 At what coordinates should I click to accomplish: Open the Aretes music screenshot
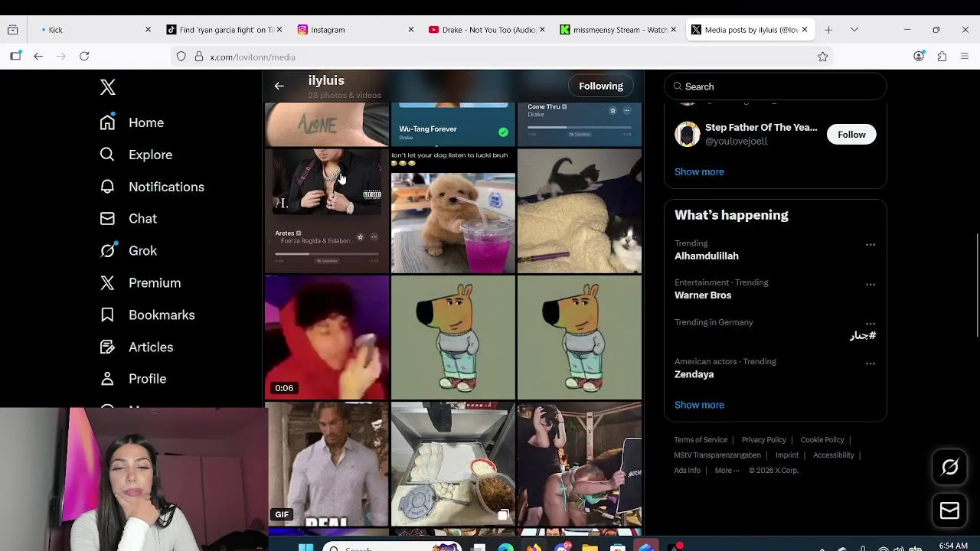327,211
